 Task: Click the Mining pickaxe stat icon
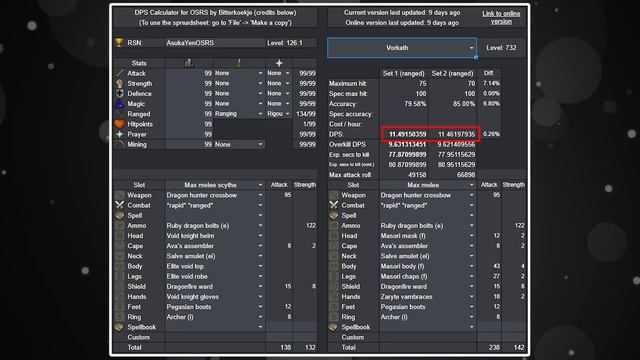pyautogui.click(x=120, y=144)
